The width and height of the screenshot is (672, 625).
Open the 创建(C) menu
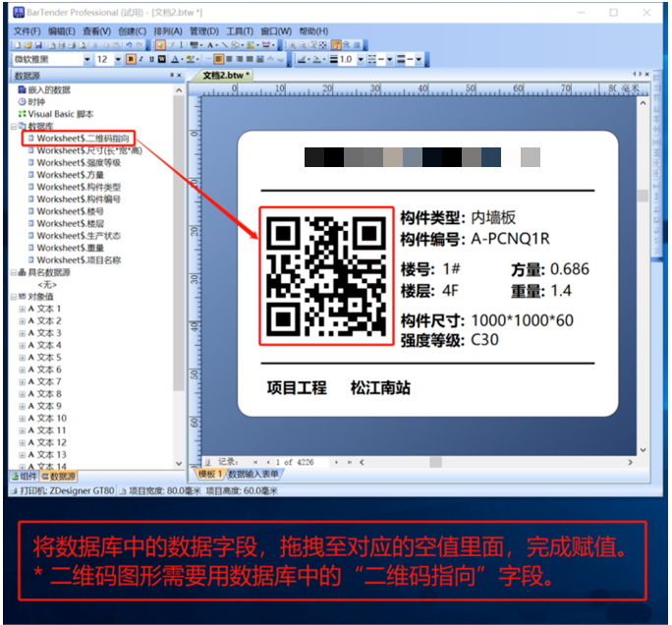[132, 31]
